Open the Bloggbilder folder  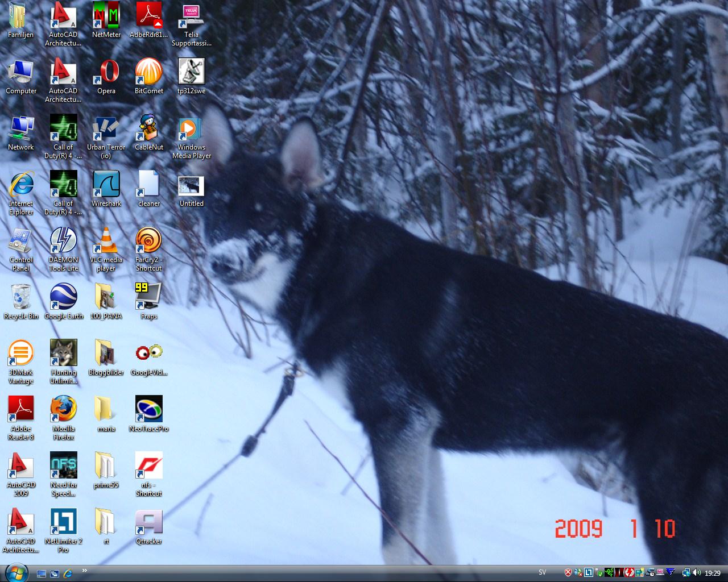click(106, 354)
